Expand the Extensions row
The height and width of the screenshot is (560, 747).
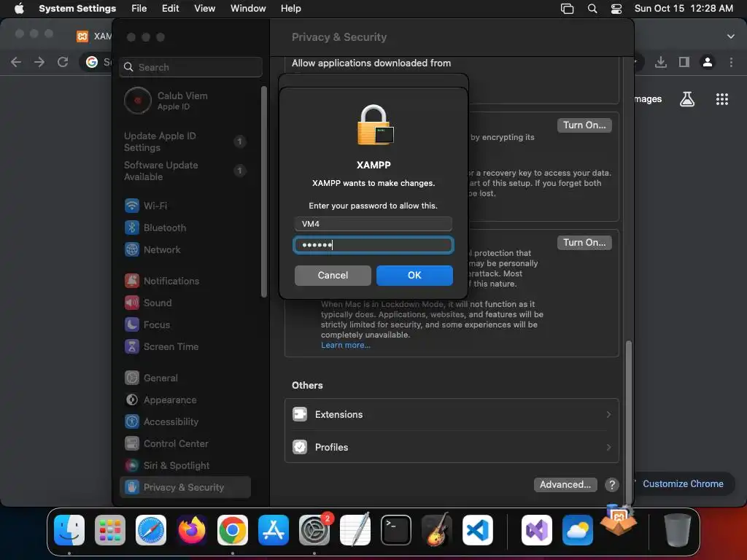pyautogui.click(x=452, y=415)
